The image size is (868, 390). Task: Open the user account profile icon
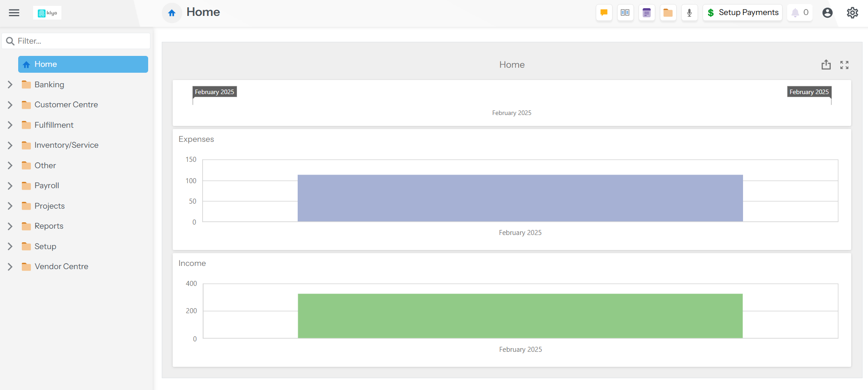click(x=828, y=13)
